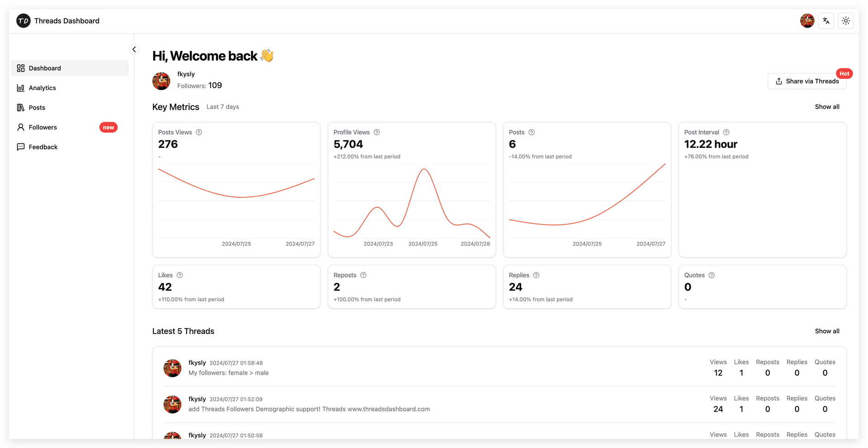Screen dimensions: 868x448
Task: Click the Latest 5 Threads heading
Action: [183, 331]
